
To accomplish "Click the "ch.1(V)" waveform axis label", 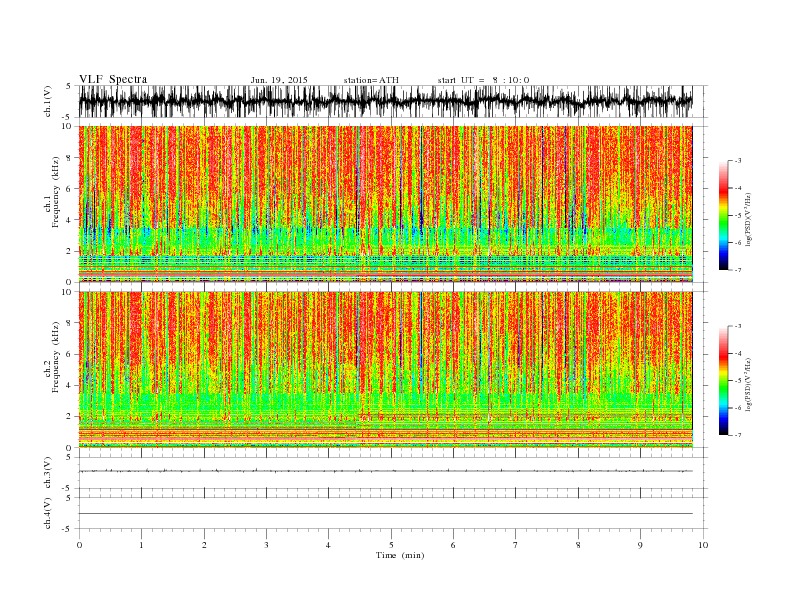I will (47, 101).
